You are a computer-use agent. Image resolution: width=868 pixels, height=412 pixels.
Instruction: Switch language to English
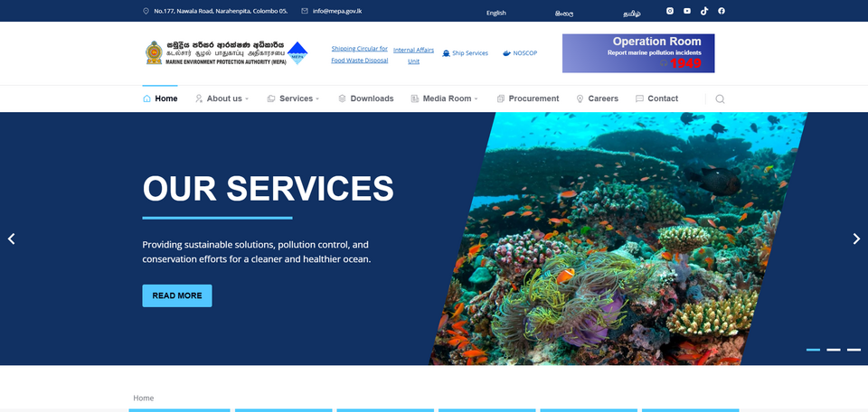[496, 14]
